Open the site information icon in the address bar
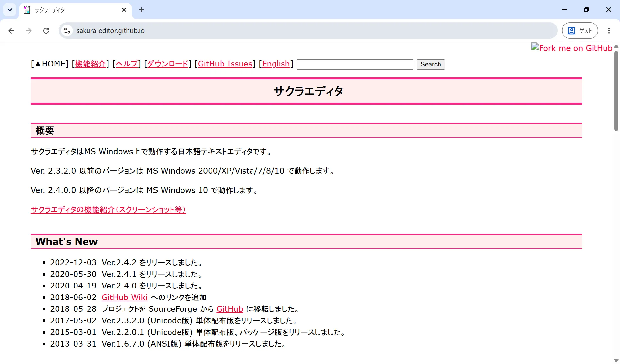This screenshot has height=364, width=620. click(67, 31)
